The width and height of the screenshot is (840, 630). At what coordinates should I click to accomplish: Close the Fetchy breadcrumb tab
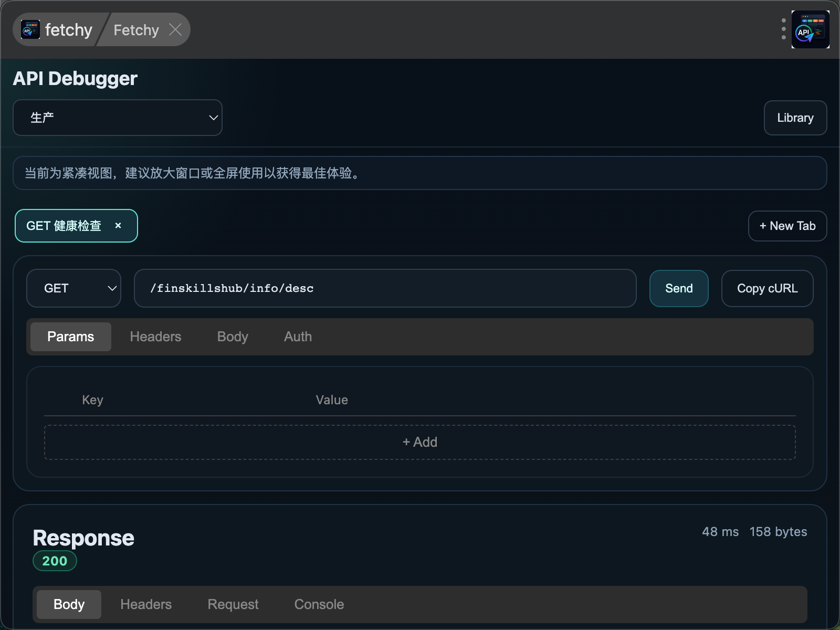pos(175,30)
